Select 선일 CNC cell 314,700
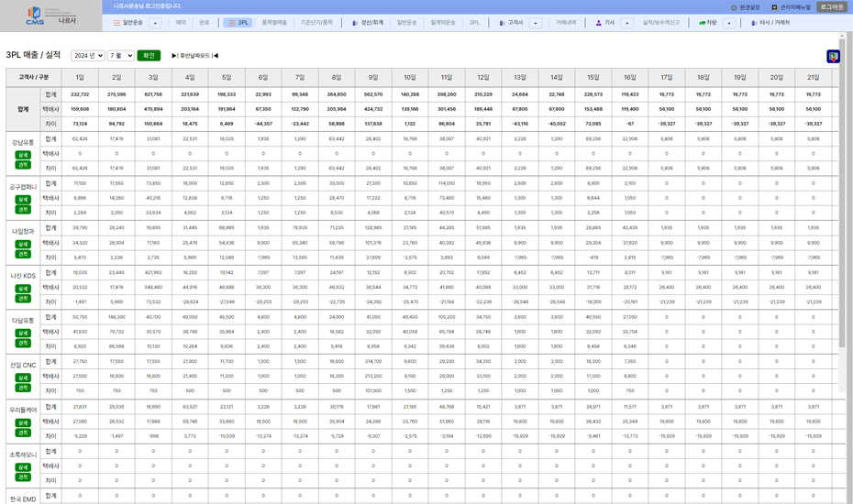This screenshot has height=504, width=853. point(373,361)
